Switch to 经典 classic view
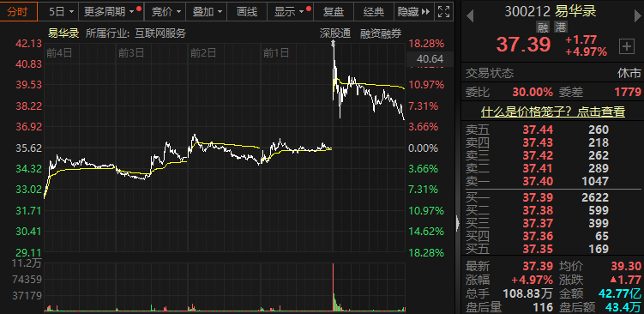This screenshot has height=314, width=644. point(373,11)
